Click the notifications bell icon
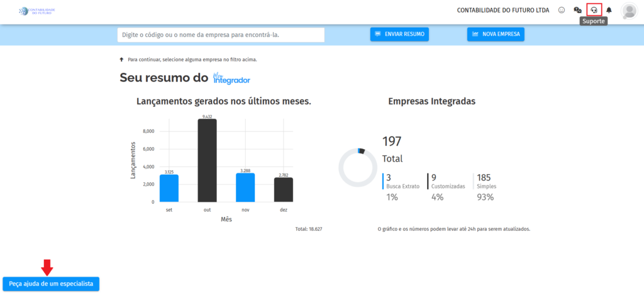Image resolution: width=644 pixels, height=293 pixels. pos(609,10)
